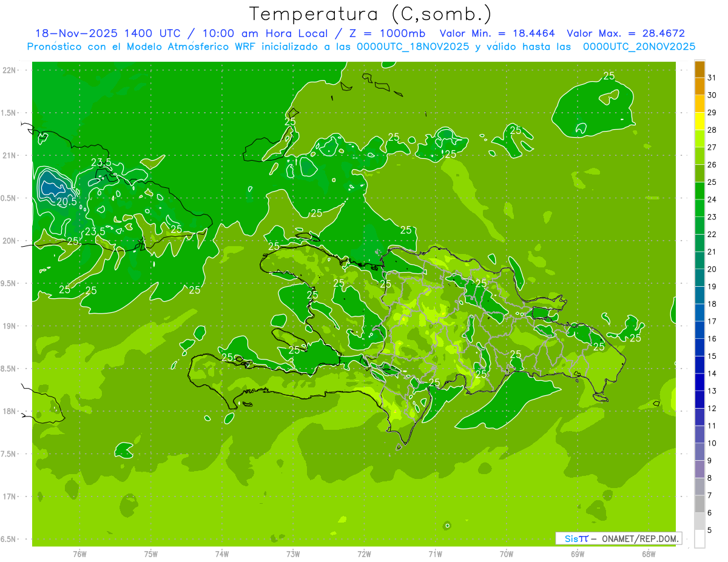Click legend value '26'

[712, 164]
